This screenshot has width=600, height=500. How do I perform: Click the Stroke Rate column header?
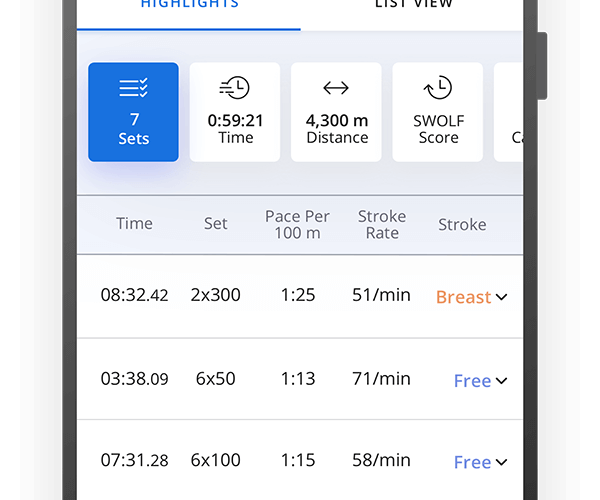[x=382, y=225]
